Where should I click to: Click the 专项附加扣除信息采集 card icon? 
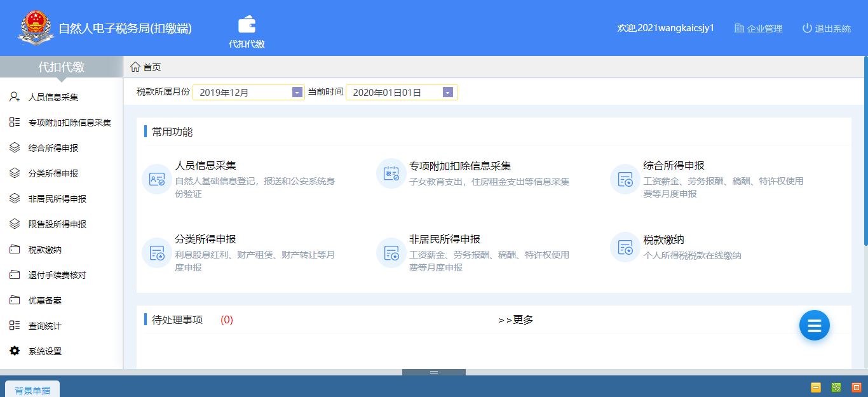click(x=391, y=173)
